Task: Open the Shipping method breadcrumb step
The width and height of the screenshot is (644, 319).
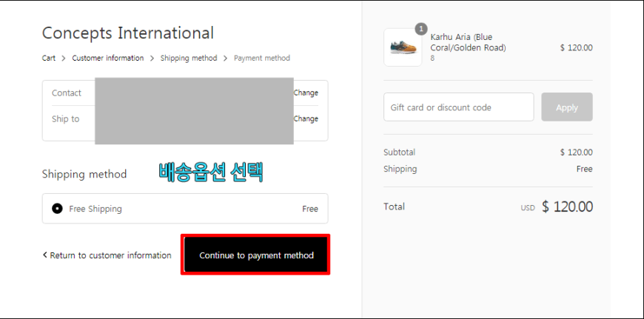Action: [x=189, y=58]
